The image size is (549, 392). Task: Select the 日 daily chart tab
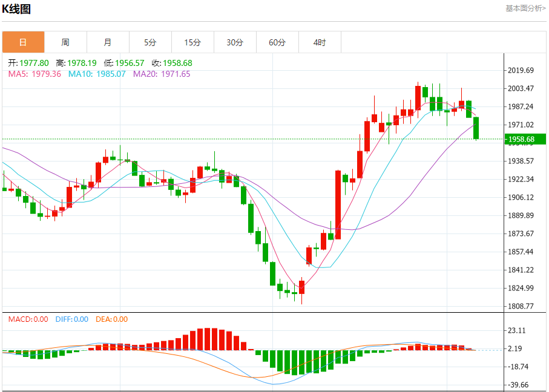pos(23,42)
